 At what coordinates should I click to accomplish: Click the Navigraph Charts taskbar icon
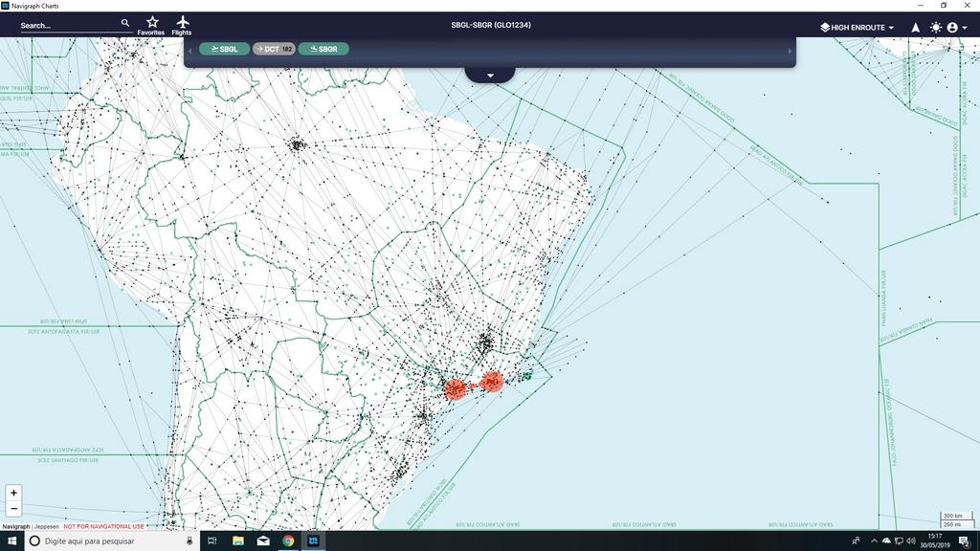(313, 541)
